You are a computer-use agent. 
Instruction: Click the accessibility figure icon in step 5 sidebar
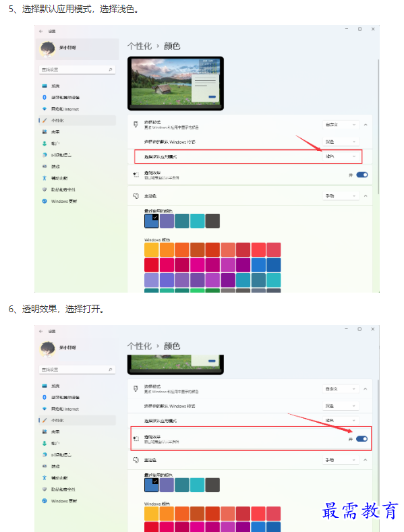coord(45,178)
